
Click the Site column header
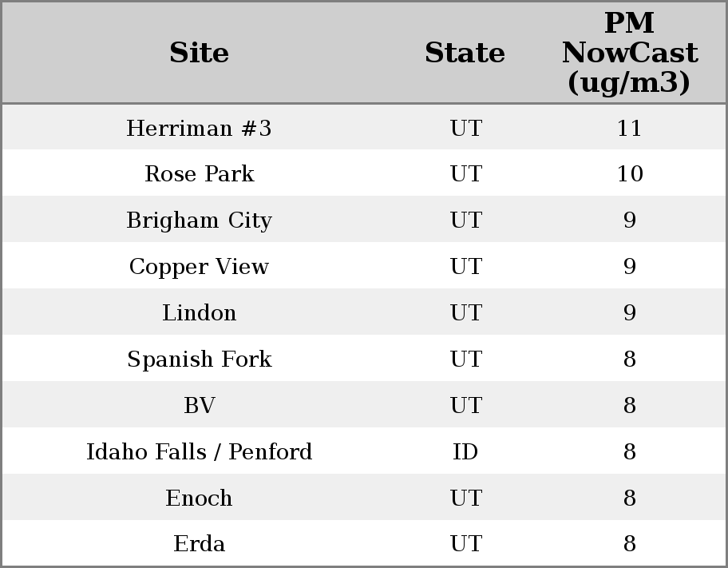point(199,54)
